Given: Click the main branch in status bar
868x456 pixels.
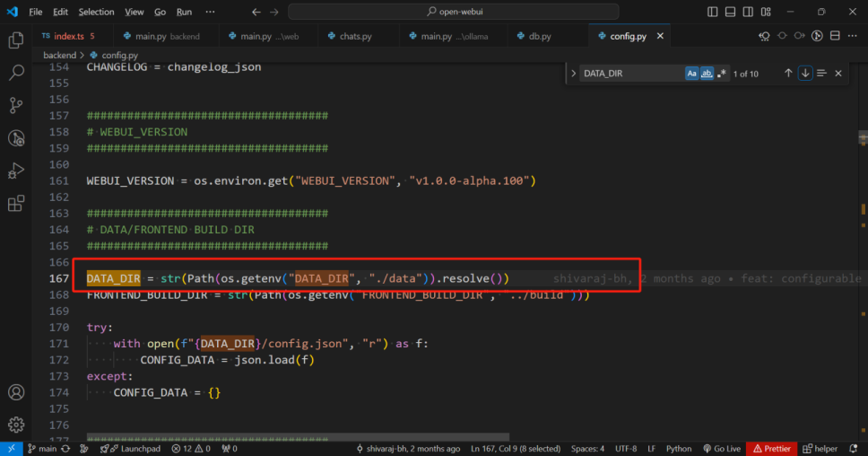Looking at the screenshot, I should coord(42,449).
